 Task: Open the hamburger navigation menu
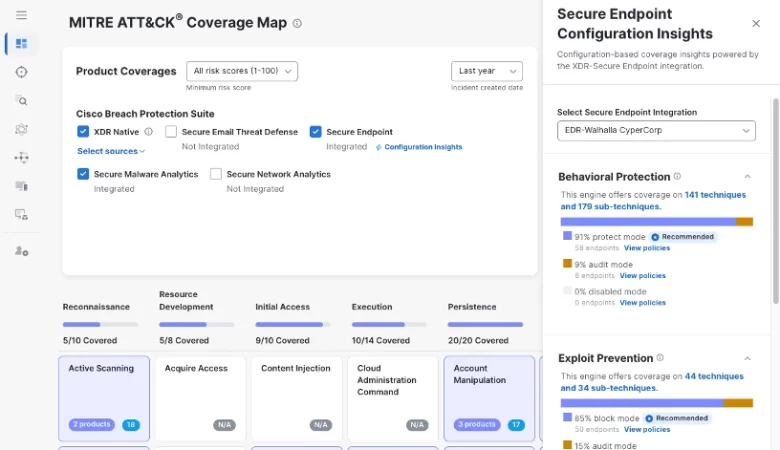click(21, 15)
